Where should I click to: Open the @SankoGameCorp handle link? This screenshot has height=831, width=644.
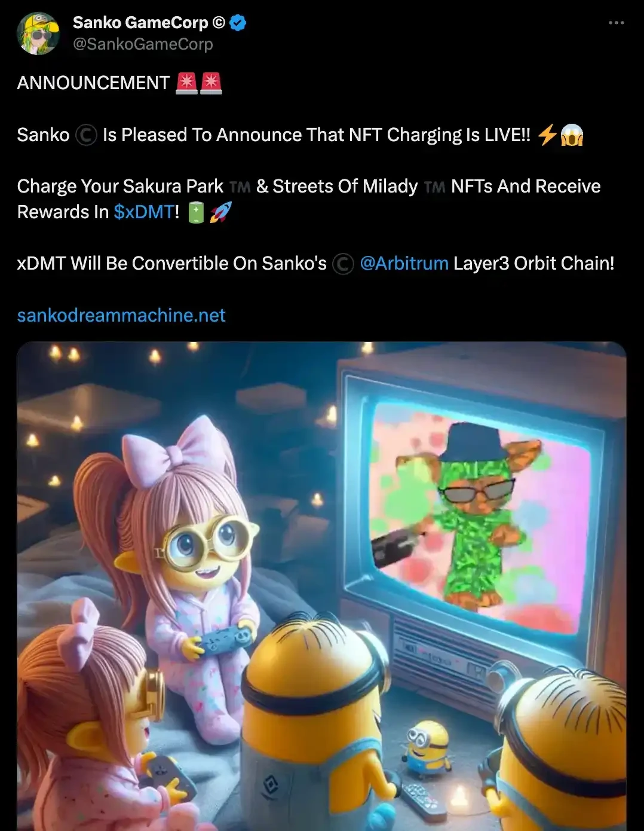coord(143,44)
